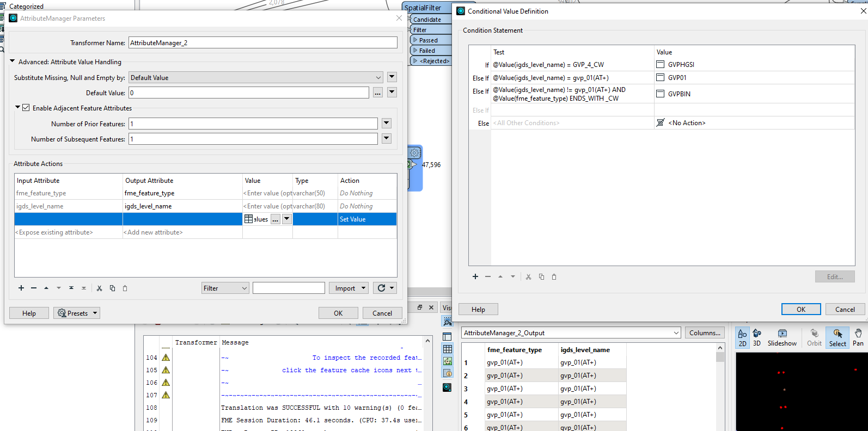Click the warning icon on log line 104
The height and width of the screenshot is (431, 868).
pos(166,358)
